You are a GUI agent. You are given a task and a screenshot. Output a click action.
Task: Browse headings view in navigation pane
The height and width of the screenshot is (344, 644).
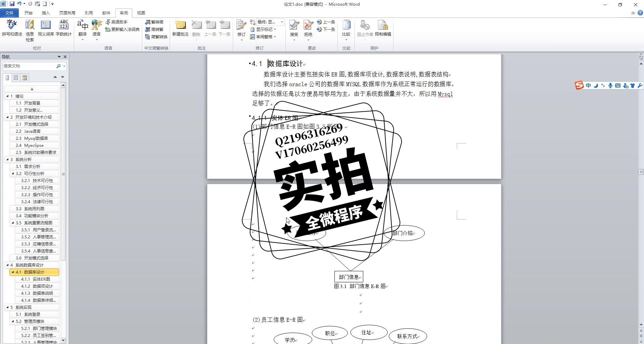point(7,77)
